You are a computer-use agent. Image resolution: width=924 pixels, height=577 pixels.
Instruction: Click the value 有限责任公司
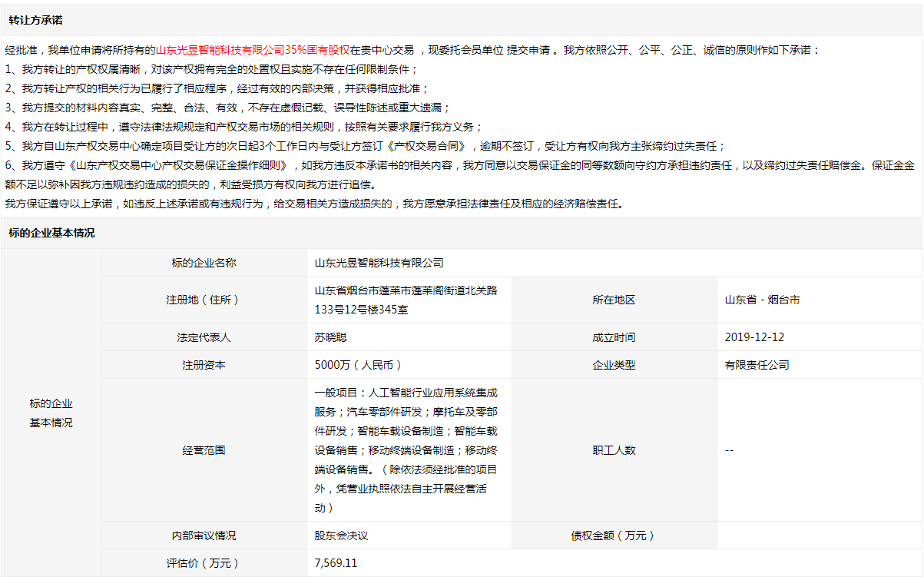click(757, 365)
